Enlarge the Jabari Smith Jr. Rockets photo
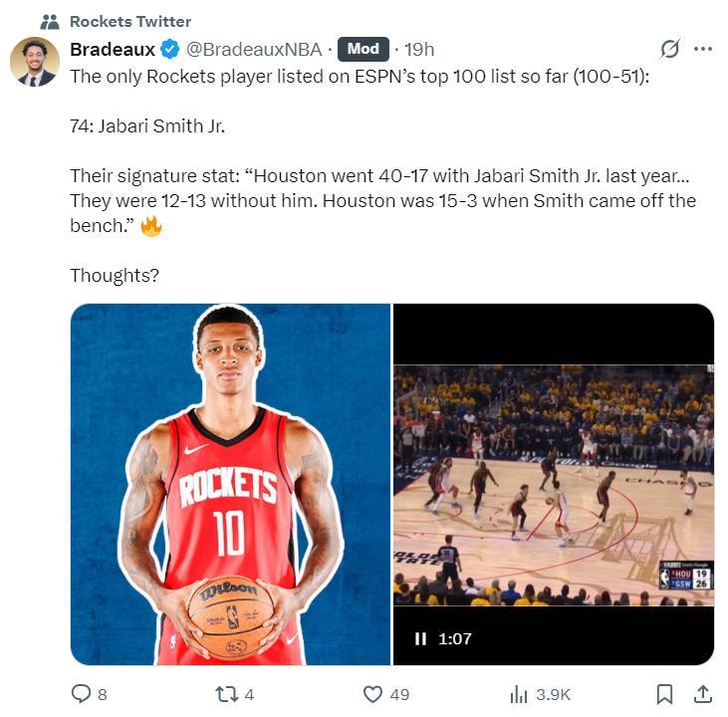Viewport: 728px width, 717px height. point(230,484)
